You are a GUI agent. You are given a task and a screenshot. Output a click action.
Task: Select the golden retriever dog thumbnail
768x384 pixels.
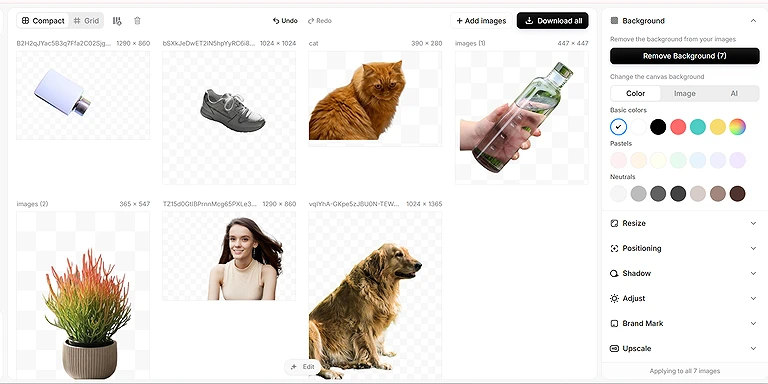click(375, 295)
